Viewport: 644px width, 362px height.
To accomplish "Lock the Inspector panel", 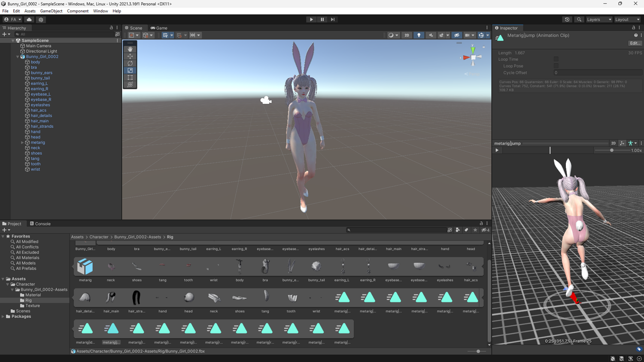I will point(633,28).
